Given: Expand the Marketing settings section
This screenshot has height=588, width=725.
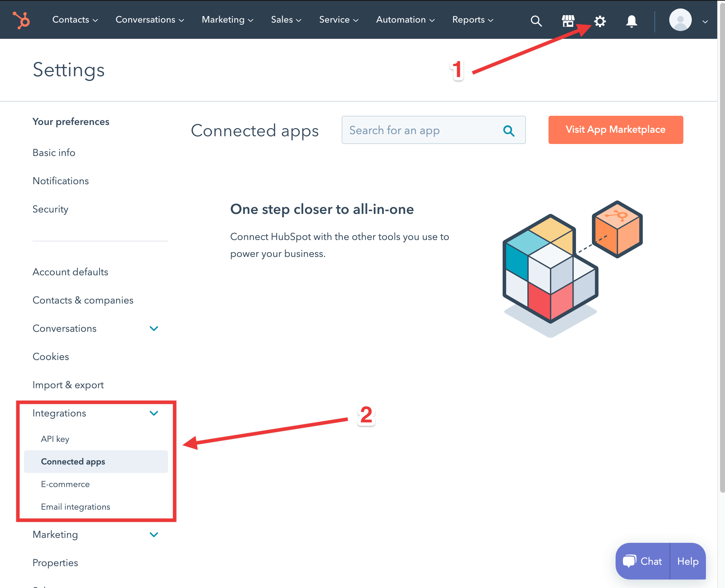Looking at the screenshot, I should click(154, 534).
